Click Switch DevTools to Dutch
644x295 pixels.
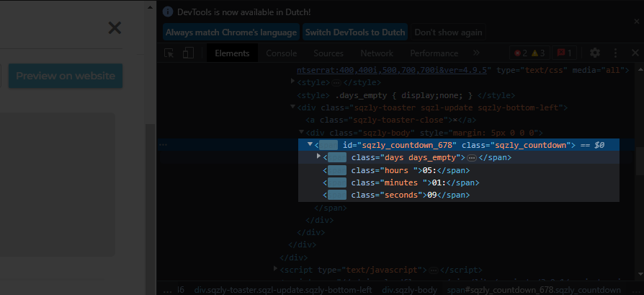click(x=355, y=32)
